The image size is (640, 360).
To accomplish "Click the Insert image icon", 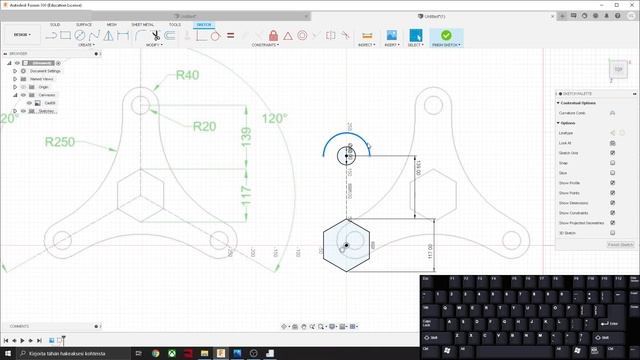I will click(x=392, y=35).
